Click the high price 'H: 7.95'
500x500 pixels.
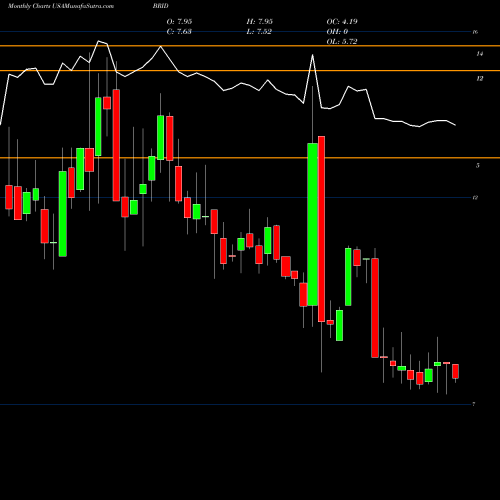point(259,22)
